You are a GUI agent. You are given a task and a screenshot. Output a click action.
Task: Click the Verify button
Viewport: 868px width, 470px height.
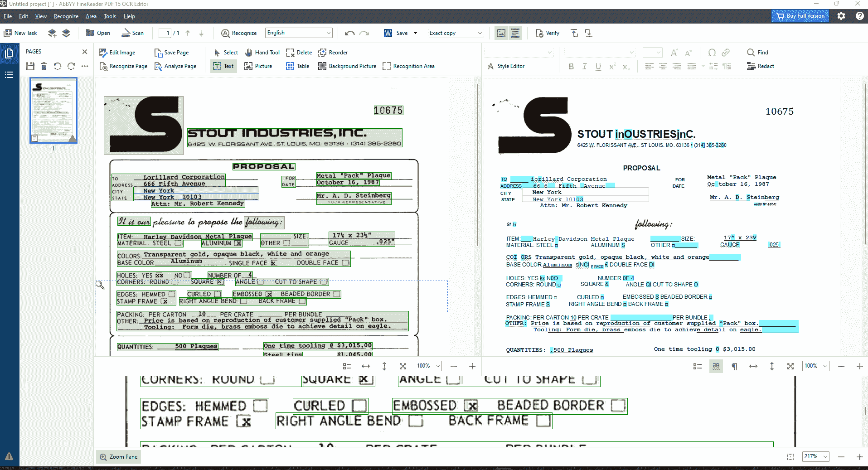point(548,33)
